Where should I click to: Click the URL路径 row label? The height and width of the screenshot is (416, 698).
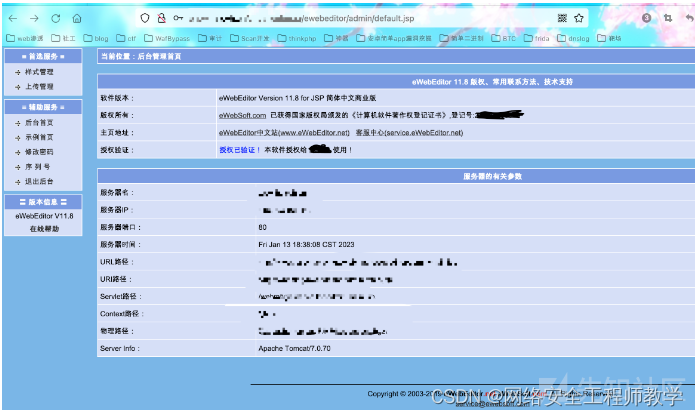coord(117,262)
